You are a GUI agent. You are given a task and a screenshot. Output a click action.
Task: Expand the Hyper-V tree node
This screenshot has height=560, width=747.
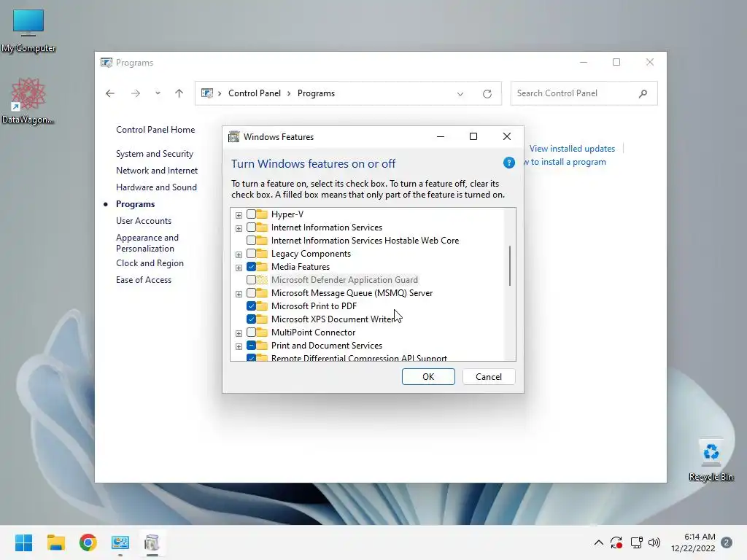[x=239, y=215]
